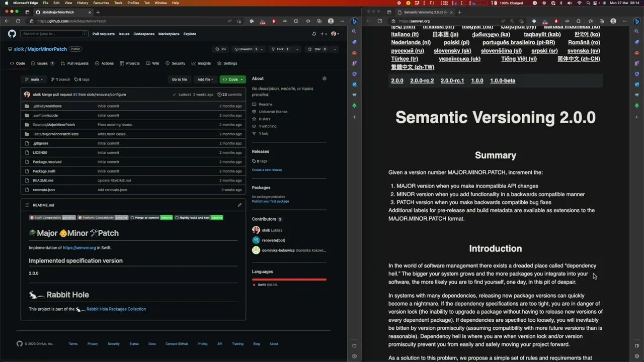Click the Go to file button
Screen dimensions: 644x362
pos(180,79)
